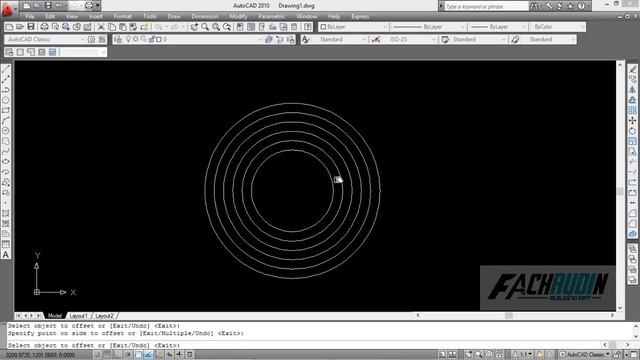Open the ByLayer linetype dropdown
The image size is (640, 360).
coord(428,27)
